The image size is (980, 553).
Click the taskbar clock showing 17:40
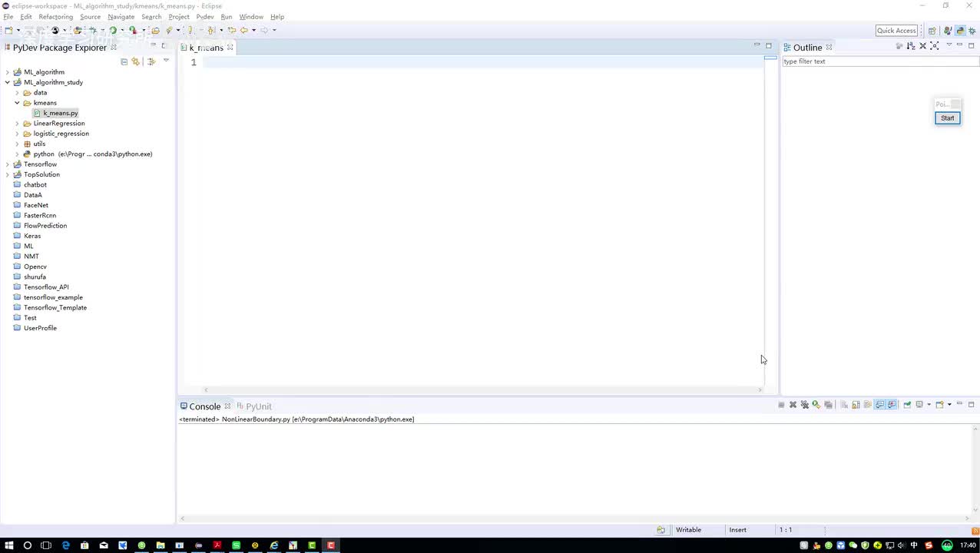point(968,545)
